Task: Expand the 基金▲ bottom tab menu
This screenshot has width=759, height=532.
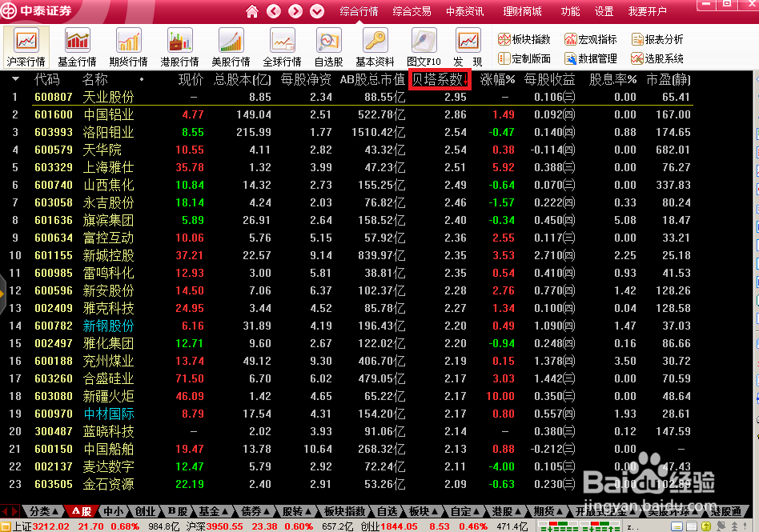Action: (x=213, y=511)
